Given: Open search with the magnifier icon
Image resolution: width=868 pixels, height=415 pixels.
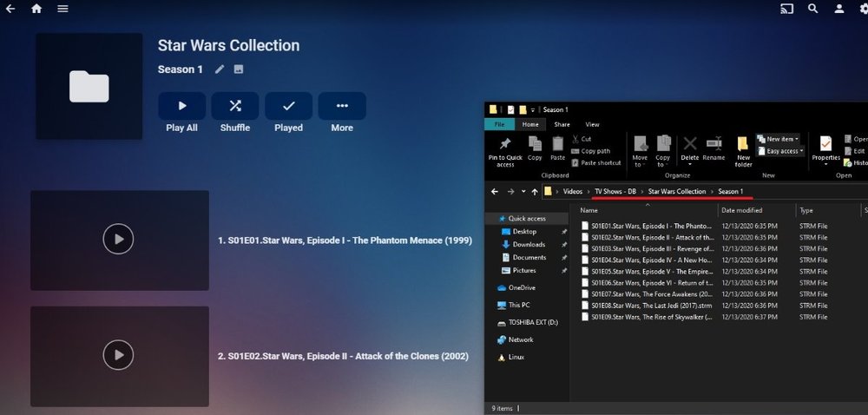Looking at the screenshot, I should [x=813, y=9].
